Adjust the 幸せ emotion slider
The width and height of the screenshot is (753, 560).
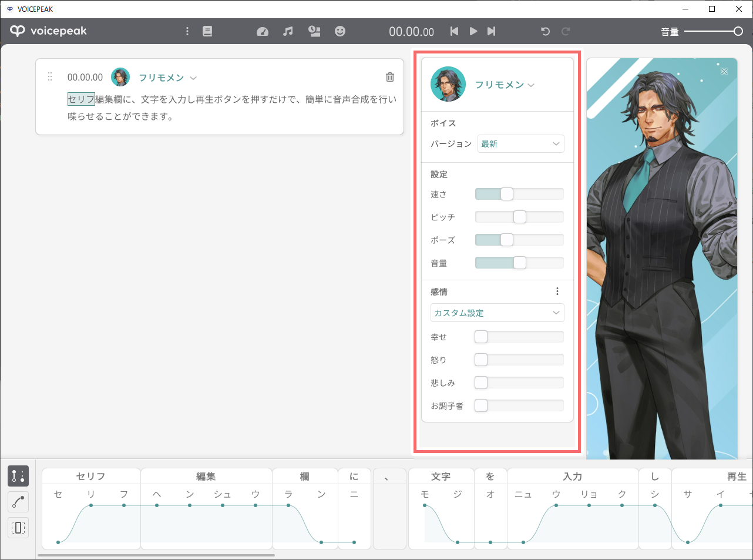pyautogui.click(x=519, y=337)
